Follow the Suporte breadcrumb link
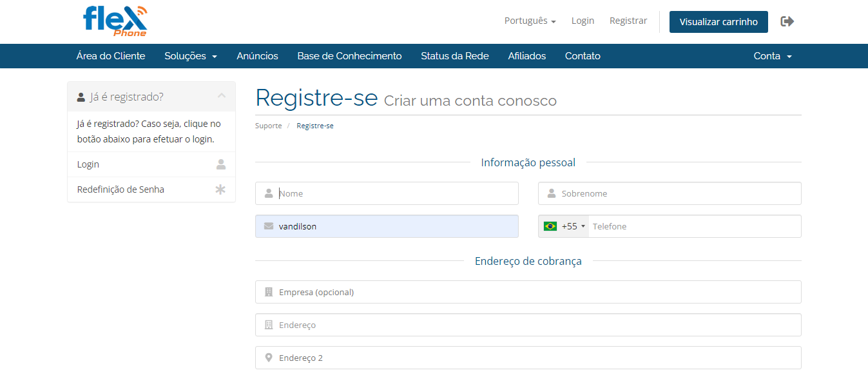This screenshot has width=868, height=377. tap(268, 126)
